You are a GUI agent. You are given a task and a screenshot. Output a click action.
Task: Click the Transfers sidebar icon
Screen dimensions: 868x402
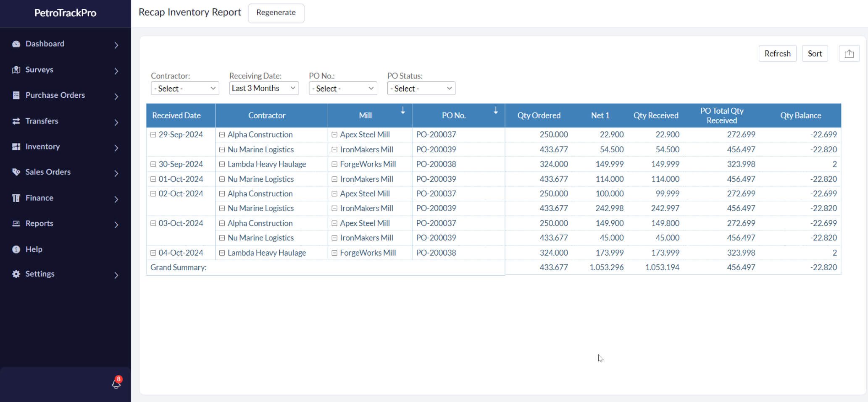point(16,121)
